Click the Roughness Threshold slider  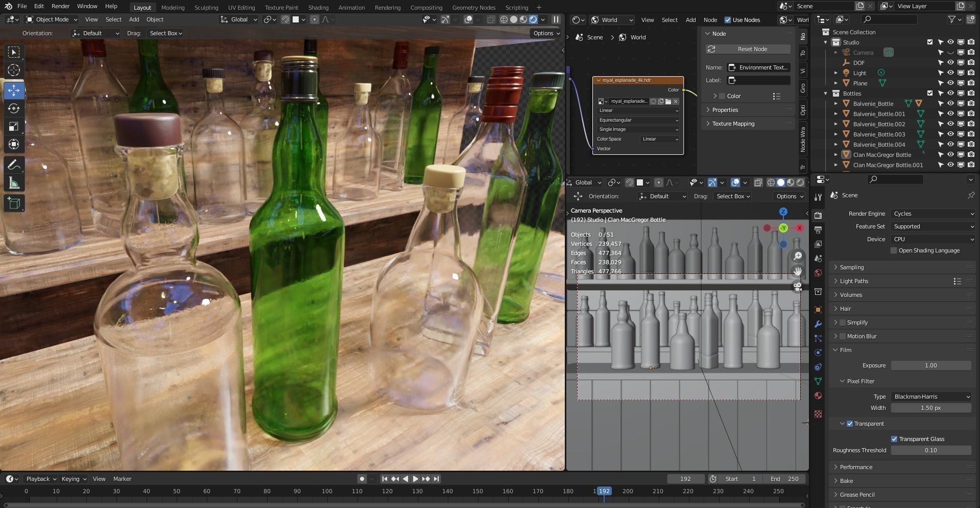pos(931,450)
